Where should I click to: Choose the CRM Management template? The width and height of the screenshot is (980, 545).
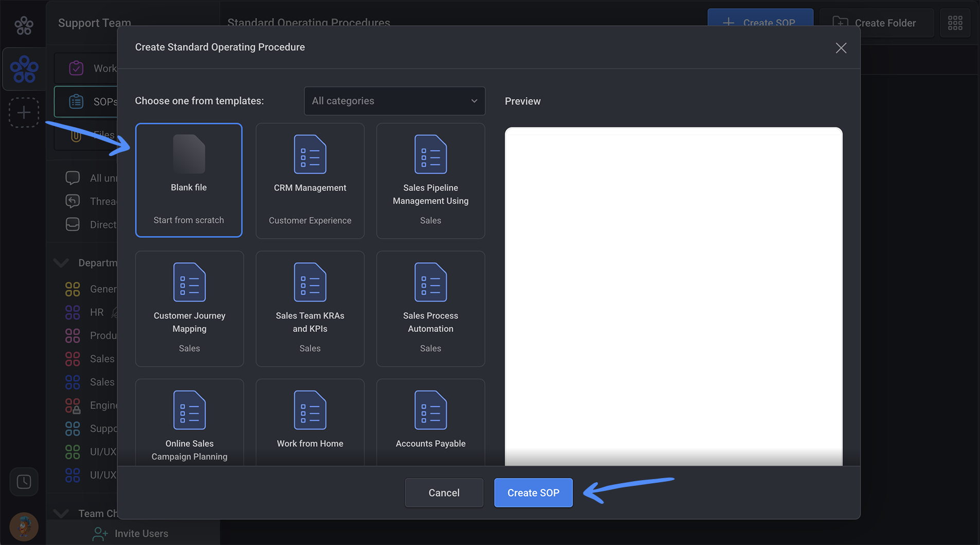(x=310, y=181)
